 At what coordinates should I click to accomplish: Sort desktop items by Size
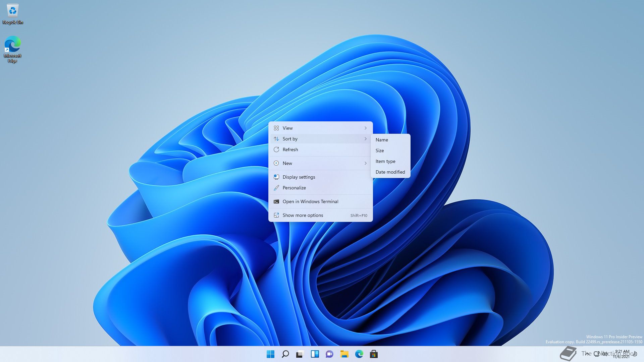click(380, 150)
